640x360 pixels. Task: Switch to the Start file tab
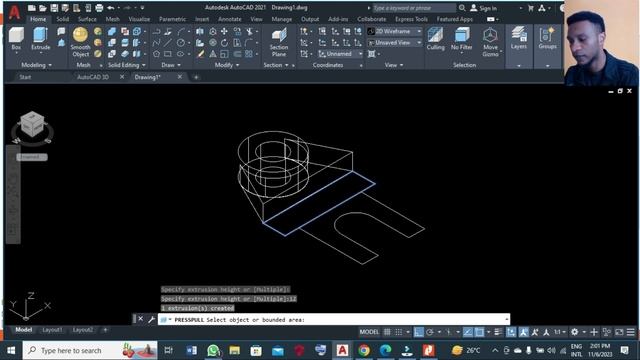[25, 77]
